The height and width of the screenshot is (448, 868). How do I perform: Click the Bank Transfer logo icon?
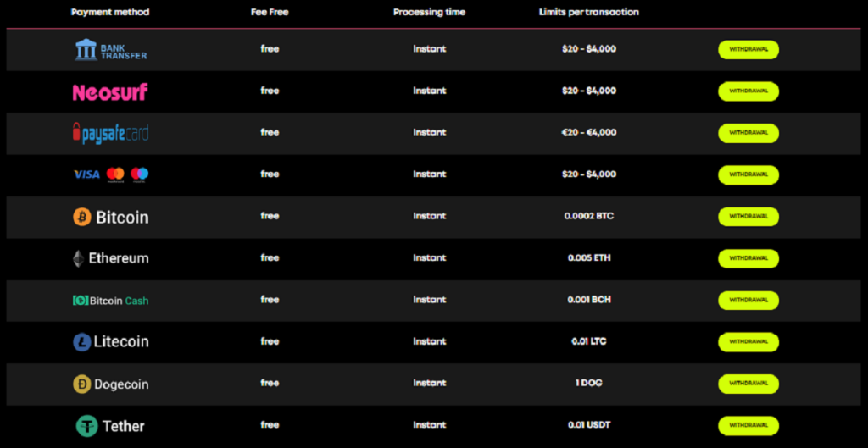pyautogui.click(x=111, y=50)
